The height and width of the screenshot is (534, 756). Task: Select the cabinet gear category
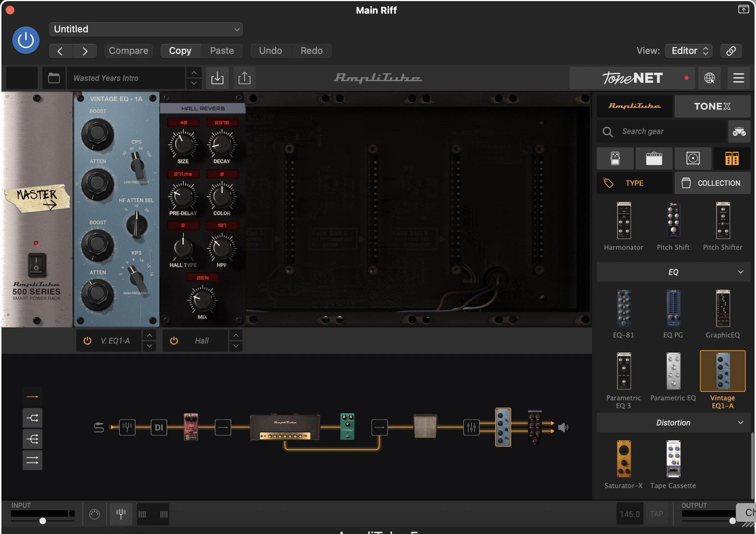[693, 158]
